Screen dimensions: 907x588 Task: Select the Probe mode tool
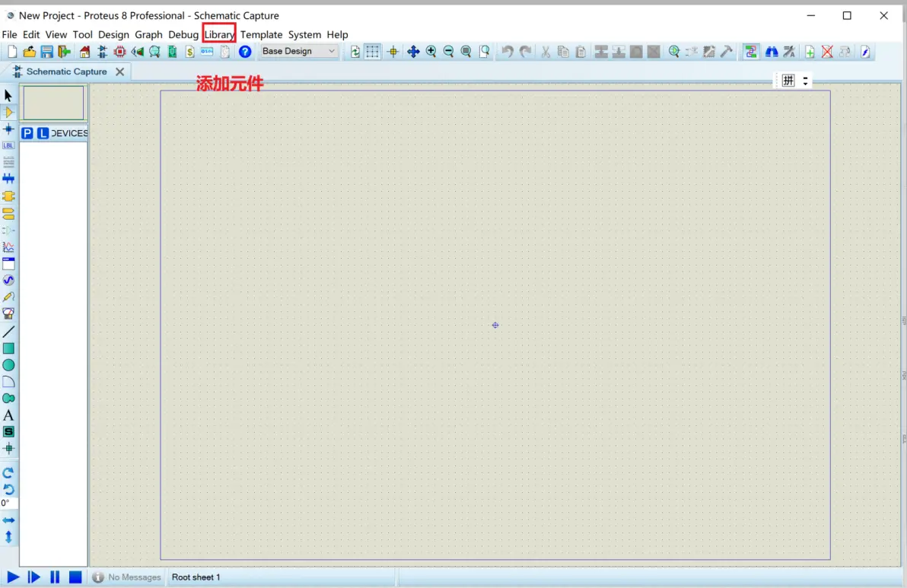[x=8, y=297]
